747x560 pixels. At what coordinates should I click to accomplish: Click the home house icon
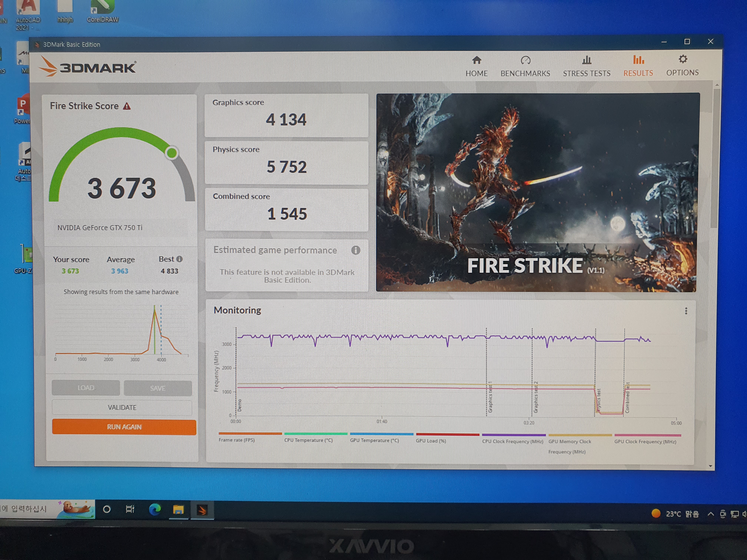pos(477,60)
